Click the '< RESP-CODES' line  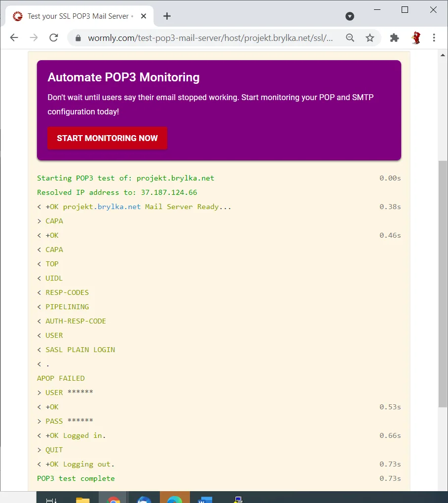(63, 292)
